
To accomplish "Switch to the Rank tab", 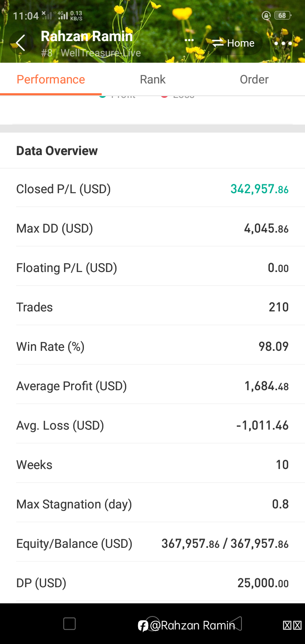I will click(x=152, y=79).
